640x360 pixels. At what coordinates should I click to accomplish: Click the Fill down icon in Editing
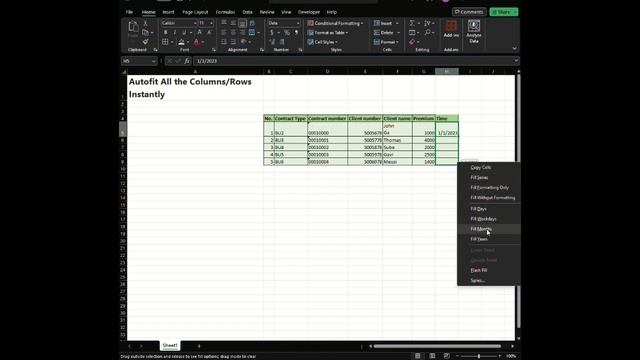tap(412, 33)
